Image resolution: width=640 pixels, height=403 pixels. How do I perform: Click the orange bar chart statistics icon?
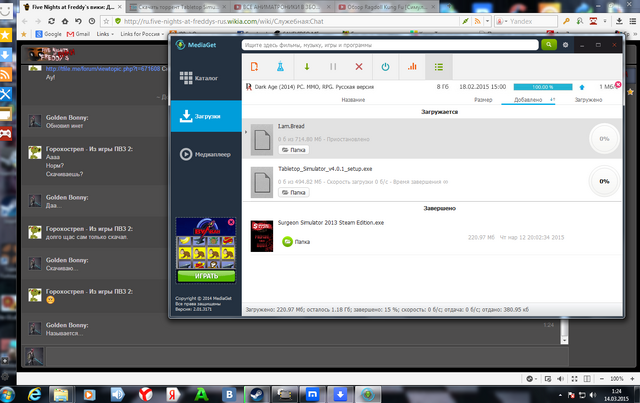coord(412,67)
